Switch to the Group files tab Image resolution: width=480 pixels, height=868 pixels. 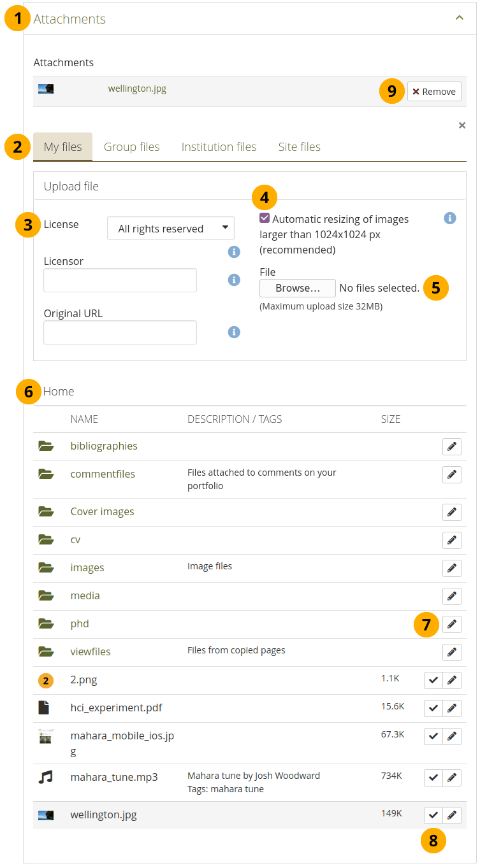131,147
